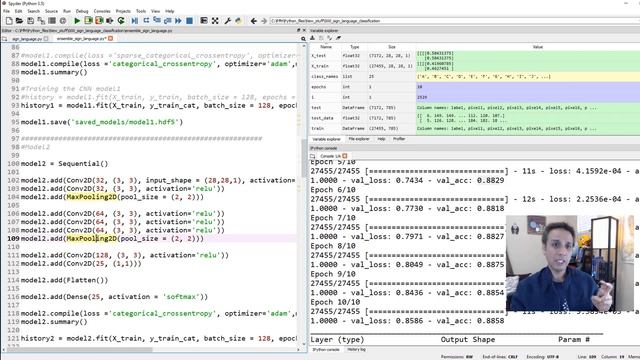Switch to the History log tab

click(356, 349)
